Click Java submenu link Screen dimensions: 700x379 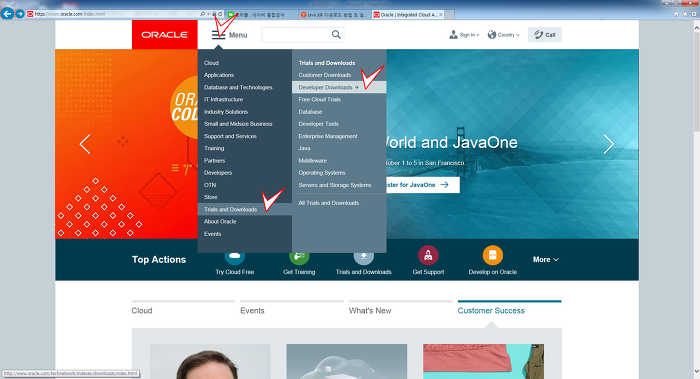tap(304, 148)
